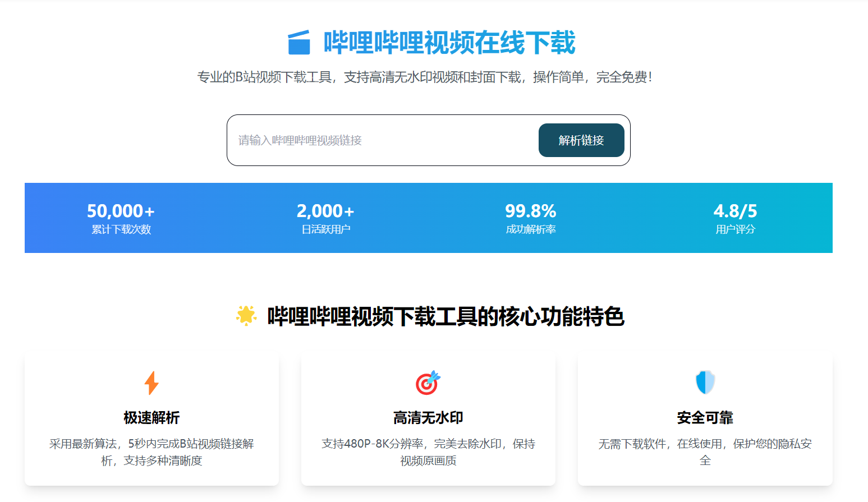868x502 pixels.
Task: Click the 用户评分 label
Action: pyautogui.click(x=736, y=229)
